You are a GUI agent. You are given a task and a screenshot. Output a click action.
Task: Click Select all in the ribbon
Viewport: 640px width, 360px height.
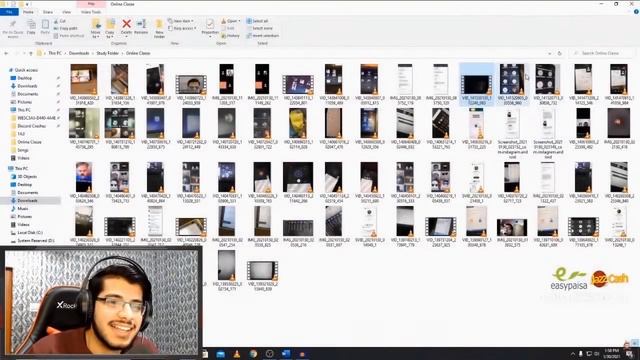coord(257,21)
